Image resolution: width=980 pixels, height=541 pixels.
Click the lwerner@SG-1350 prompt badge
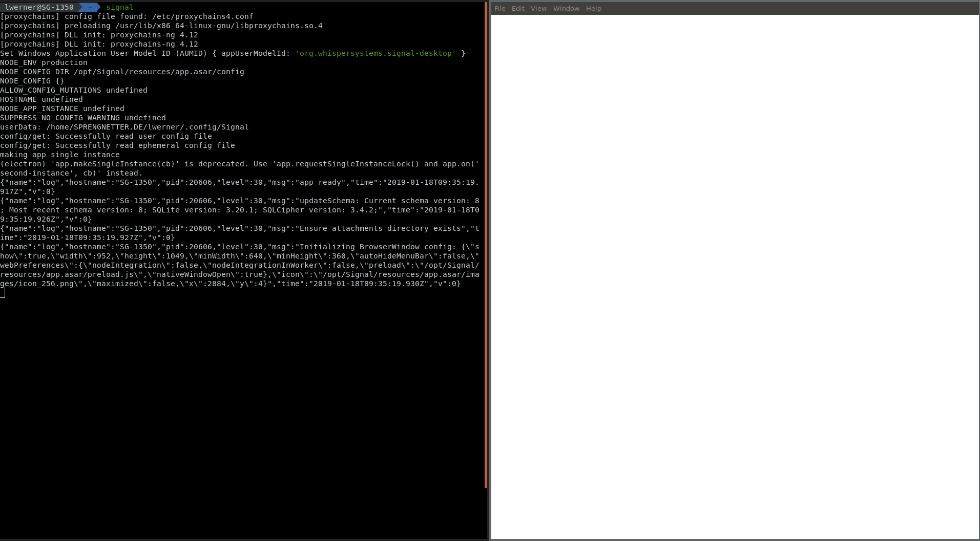(38, 7)
